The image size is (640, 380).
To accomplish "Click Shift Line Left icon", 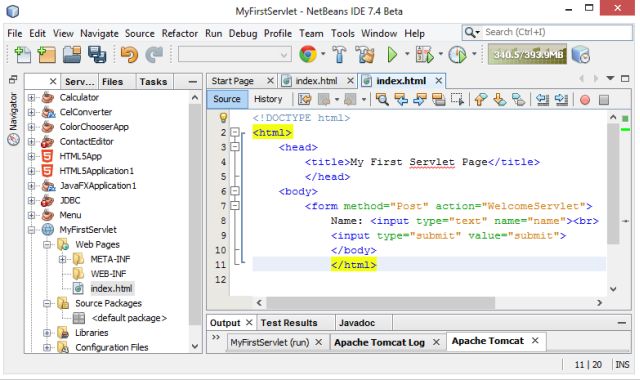I will tap(542, 99).
